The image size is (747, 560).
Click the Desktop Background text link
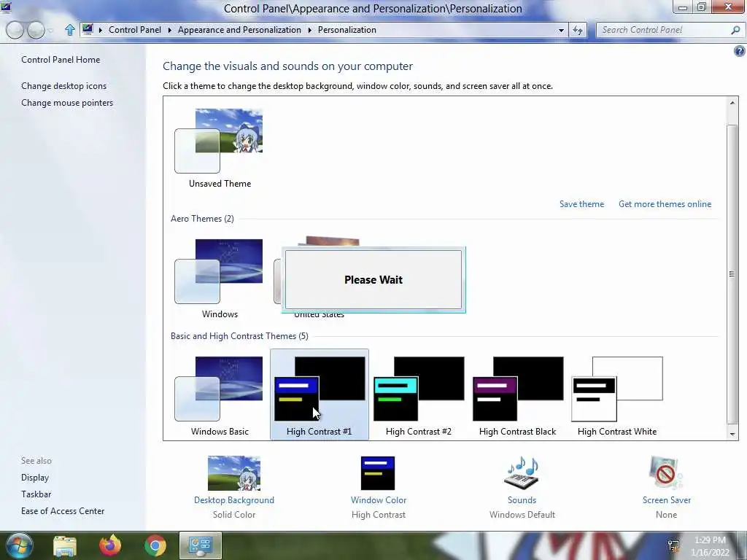234,500
